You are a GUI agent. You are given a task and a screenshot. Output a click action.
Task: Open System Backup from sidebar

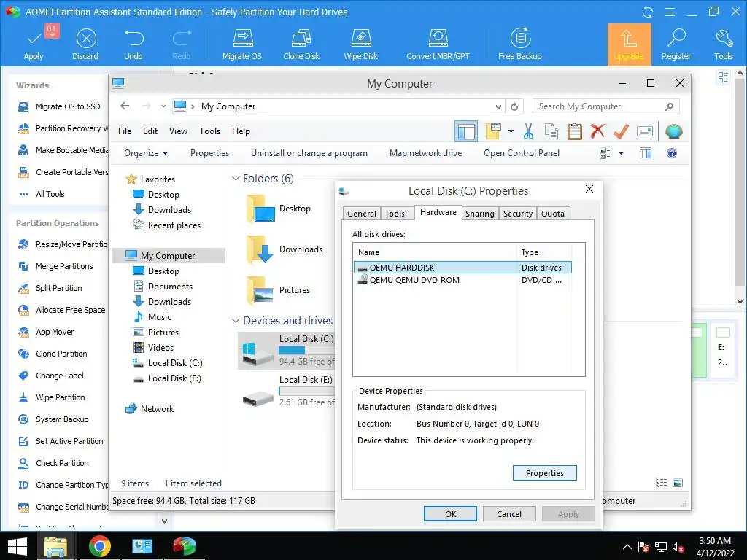coord(53,419)
